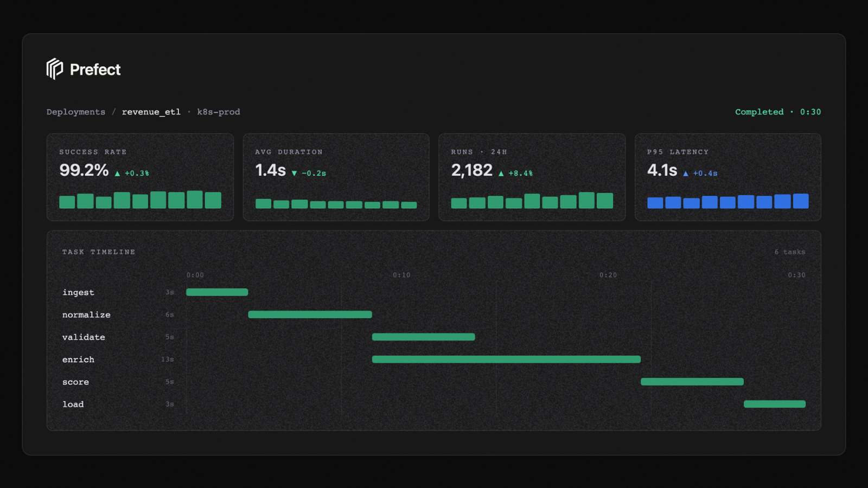Click the 3s duration for ingest
The height and width of the screenshot is (488, 868).
tap(169, 292)
